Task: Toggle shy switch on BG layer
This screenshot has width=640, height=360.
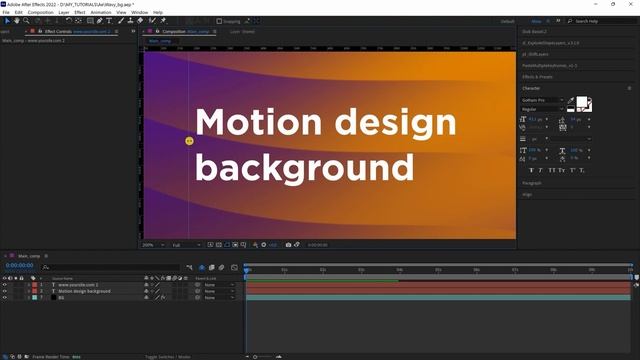Action: point(146,298)
